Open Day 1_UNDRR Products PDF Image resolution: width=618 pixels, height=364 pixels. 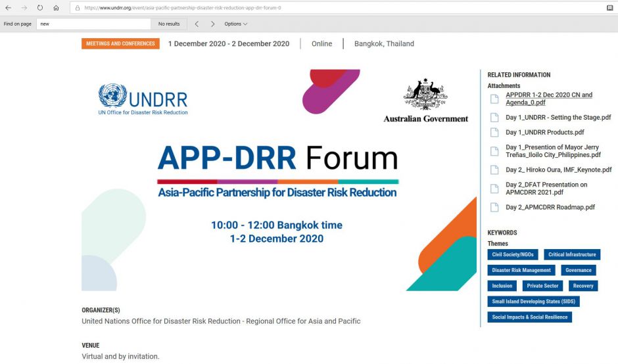544,132
